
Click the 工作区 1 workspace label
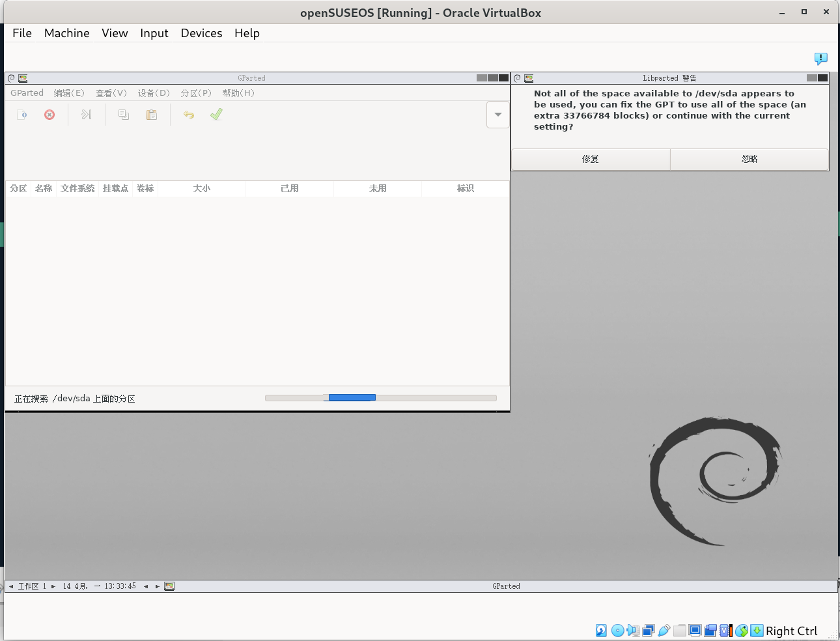coord(32,586)
